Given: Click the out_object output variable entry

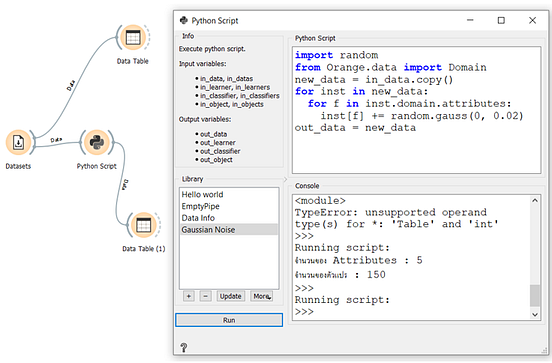Looking at the screenshot, I should coord(216,159).
